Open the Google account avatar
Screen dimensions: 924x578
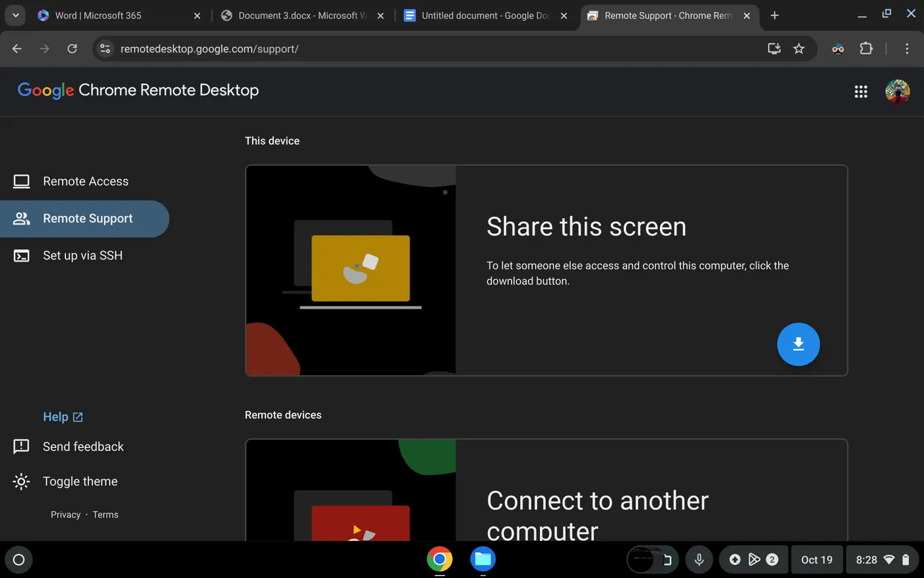[x=898, y=92]
